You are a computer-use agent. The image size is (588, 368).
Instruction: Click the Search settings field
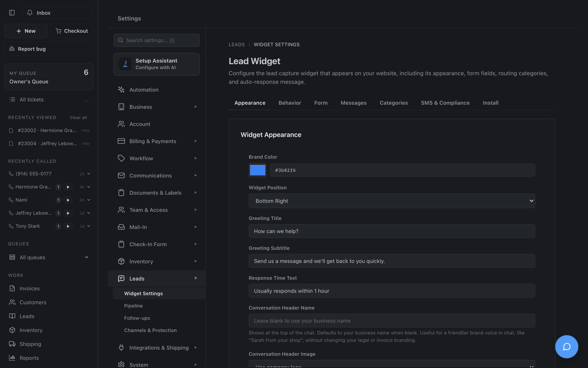(156, 40)
